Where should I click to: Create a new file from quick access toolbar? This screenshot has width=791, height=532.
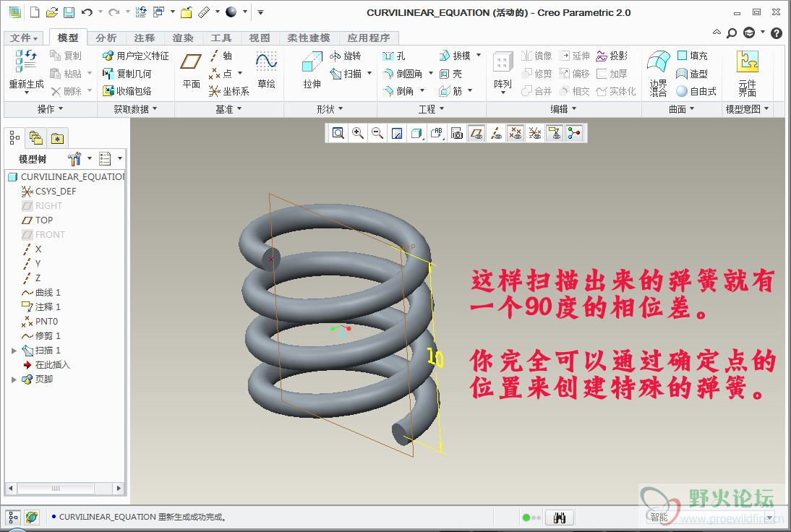click(35, 12)
